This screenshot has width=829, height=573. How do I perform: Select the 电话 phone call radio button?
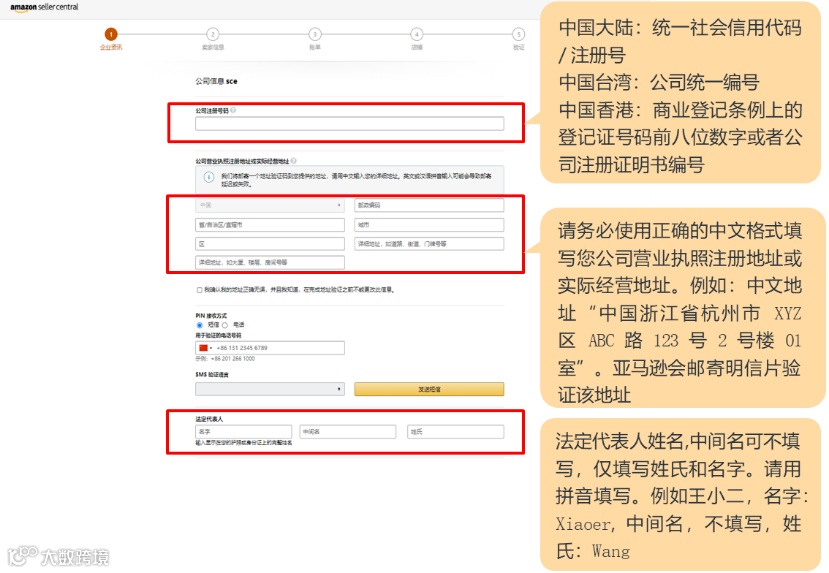click(225, 325)
